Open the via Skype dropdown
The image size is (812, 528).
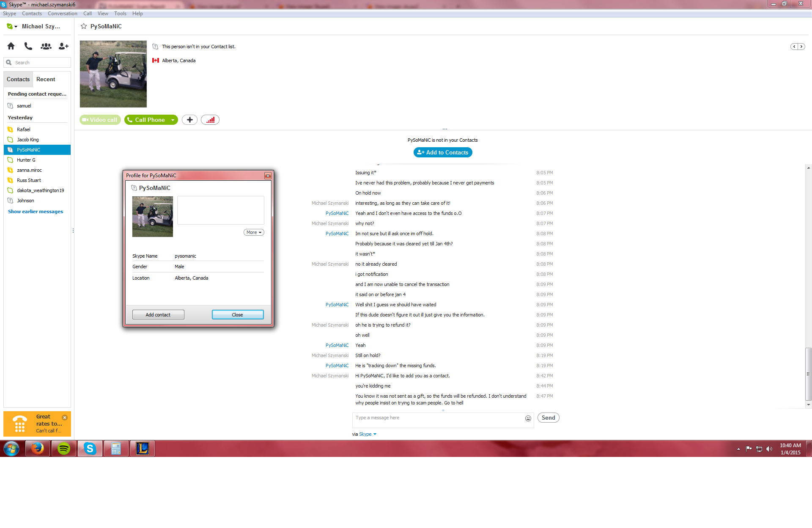[x=368, y=434]
